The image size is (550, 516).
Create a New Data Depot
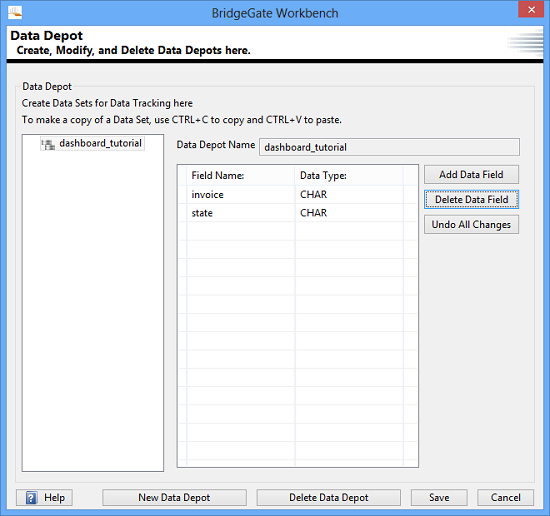click(x=174, y=497)
